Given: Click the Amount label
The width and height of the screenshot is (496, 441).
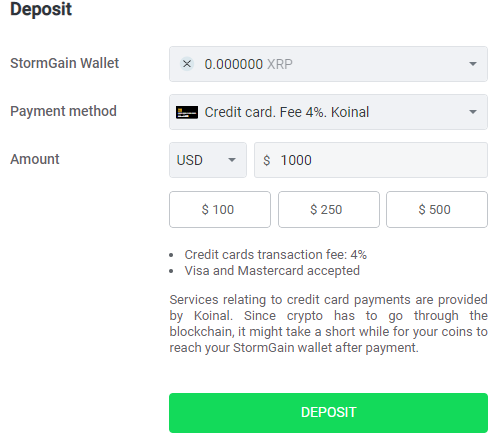Looking at the screenshot, I should coord(35,159).
